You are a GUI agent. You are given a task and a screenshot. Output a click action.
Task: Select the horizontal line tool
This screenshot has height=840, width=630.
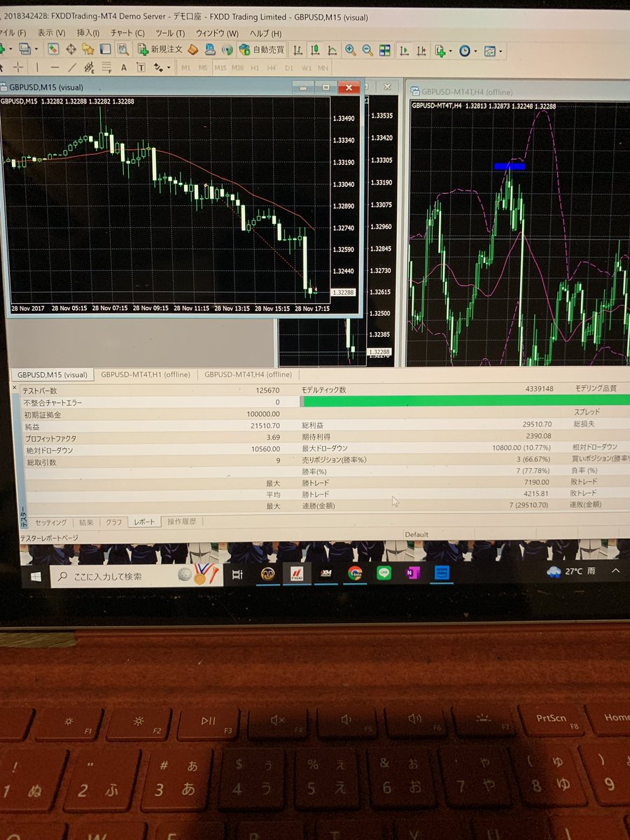point(55,67)
